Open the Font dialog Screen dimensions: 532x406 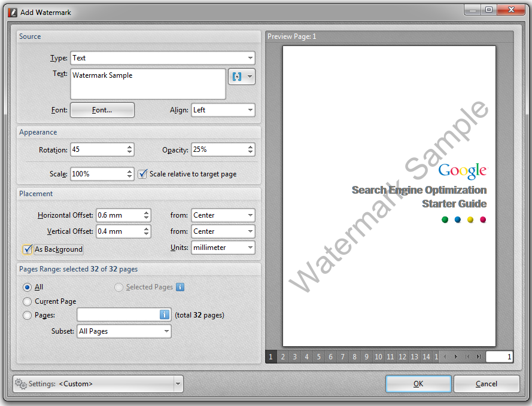[x=102, y=110]
